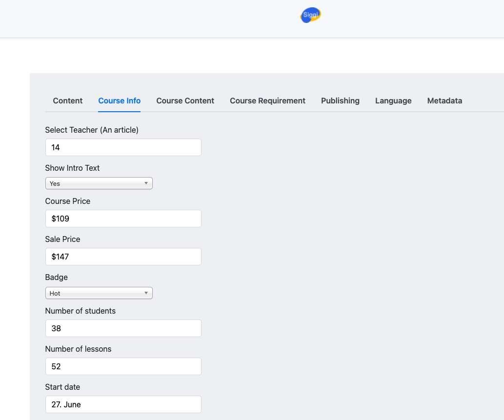Expand the Show Intro Text dropdown
504x420 pixels.
pos(99,183)
